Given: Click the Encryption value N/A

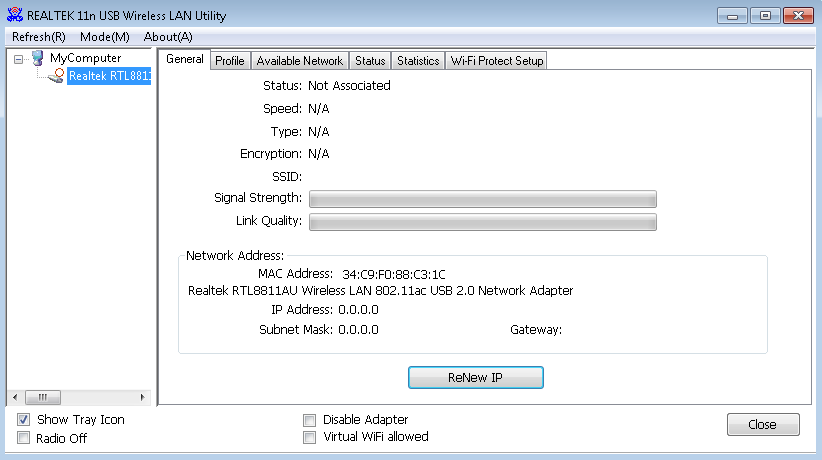Looking at the screenshot, I should click(319, 154).
